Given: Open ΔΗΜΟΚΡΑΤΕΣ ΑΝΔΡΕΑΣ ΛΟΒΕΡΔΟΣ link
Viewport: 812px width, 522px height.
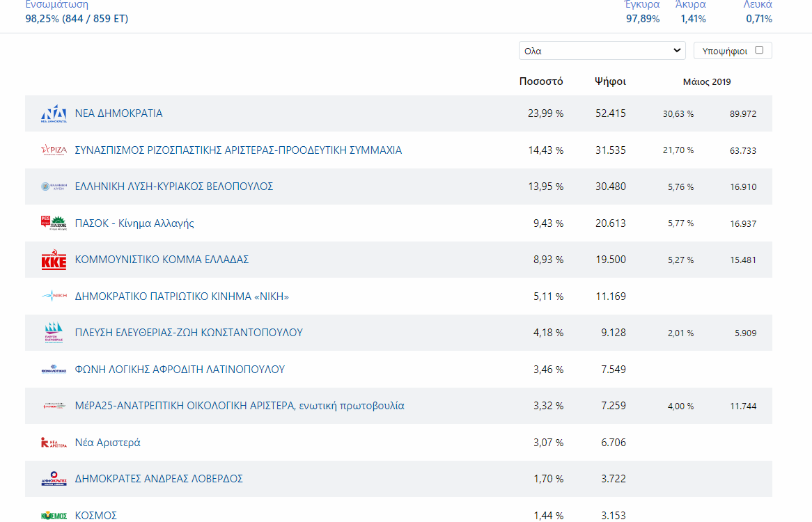Looking at the screenshot, I should point(159,479).
